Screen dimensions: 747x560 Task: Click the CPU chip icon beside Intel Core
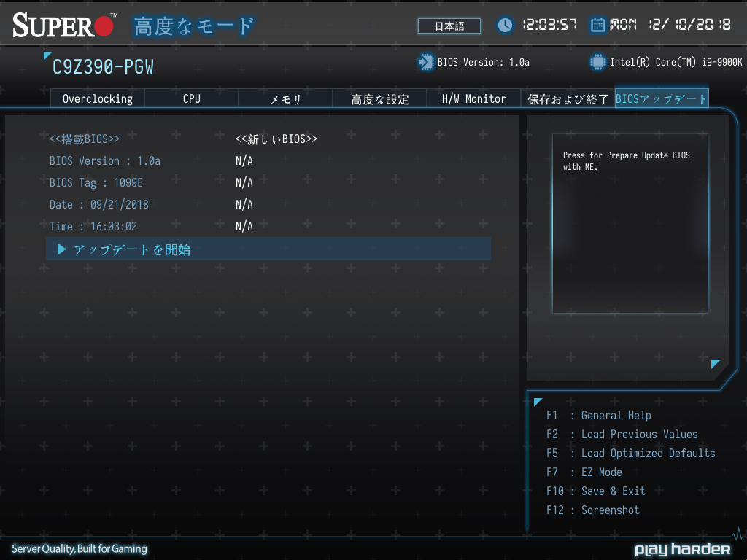[597, 63]
